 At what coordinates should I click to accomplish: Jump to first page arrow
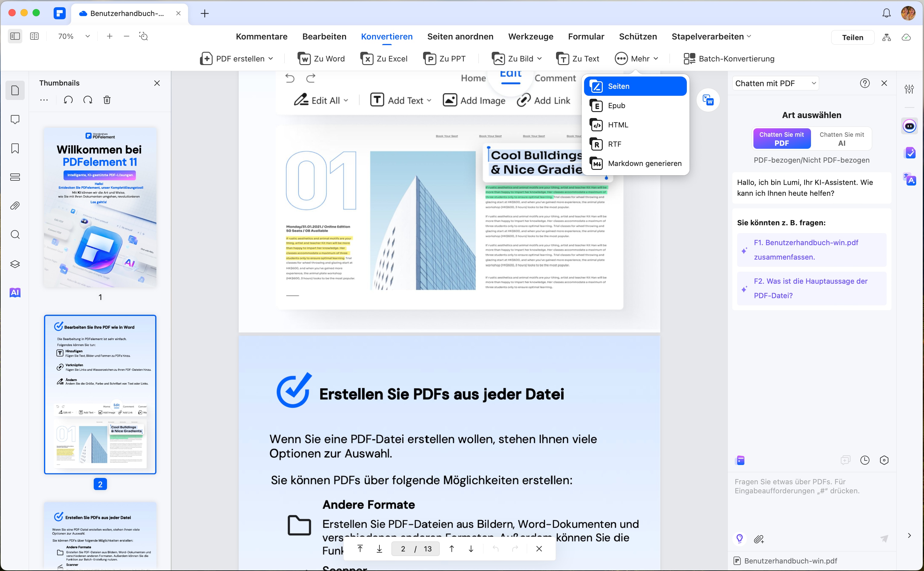tap(360, 549)
